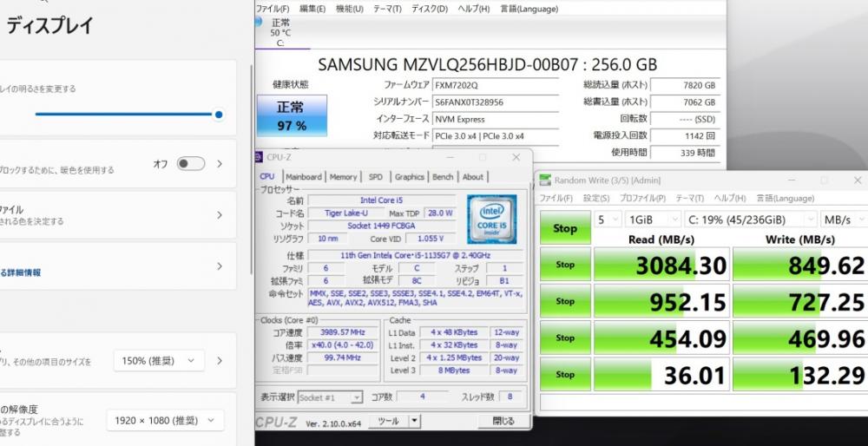Image resolution: width=868 pixels, height=446 pixels.
Task: Click the CrystalDiskMark title bar icon
Action: click(545, 180)
